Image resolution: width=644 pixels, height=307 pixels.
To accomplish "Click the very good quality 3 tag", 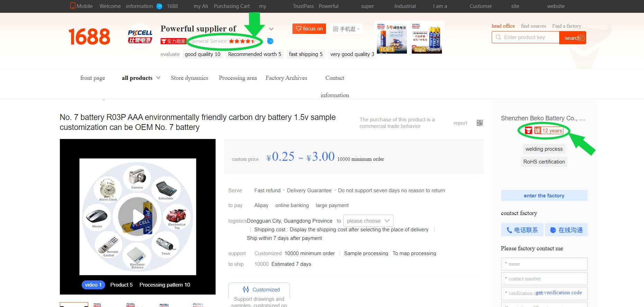I will pyautogui.click(x=352, y=54).
